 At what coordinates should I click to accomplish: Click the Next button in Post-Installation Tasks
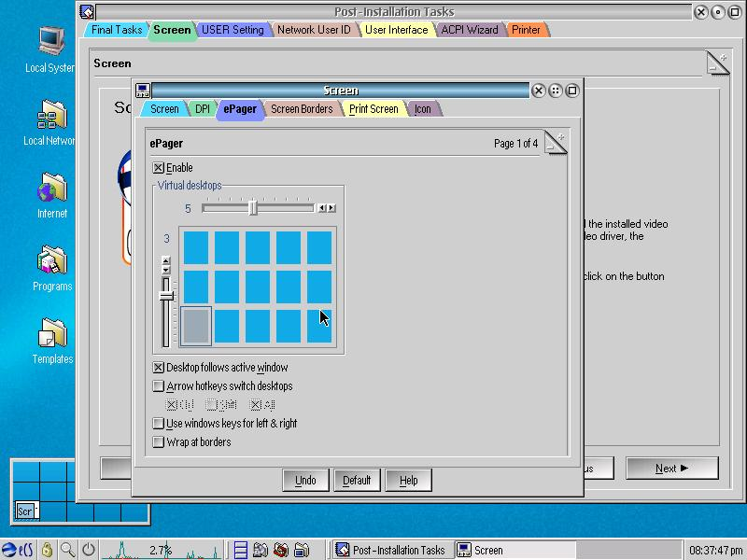[x=671, y=469]
